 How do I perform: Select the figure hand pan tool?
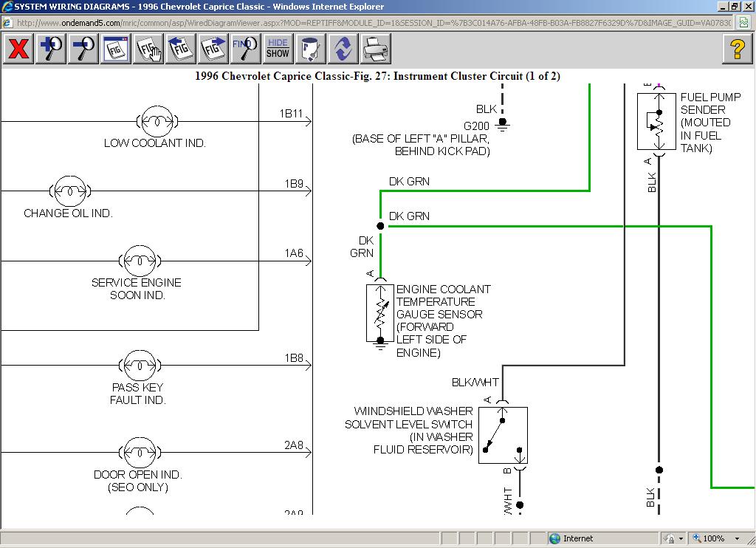[x=148, y=49]
